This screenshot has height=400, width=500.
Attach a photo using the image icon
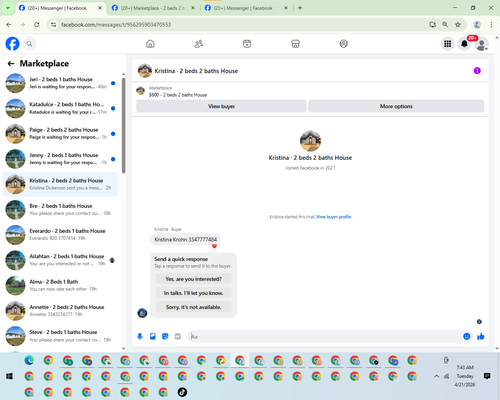pyautogui.click(x=153, y=336)
